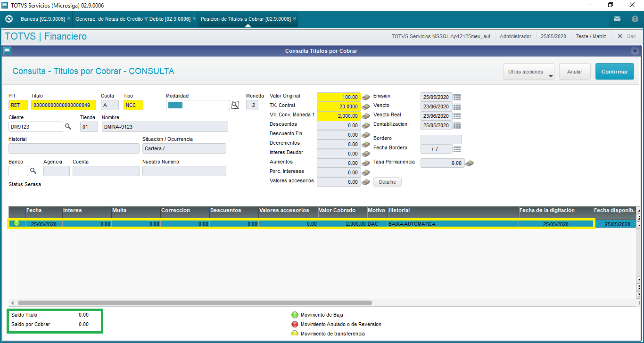Screen dimensions: 644x343
Task: Click the Vlr. Conv. Moneda 1 amount field
Action: point(339,116)
